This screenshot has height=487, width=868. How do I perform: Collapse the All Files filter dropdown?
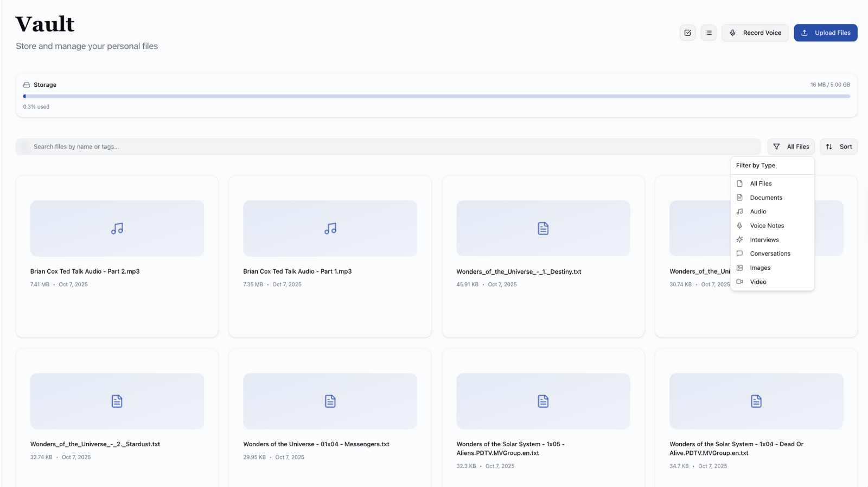point(790,147)
